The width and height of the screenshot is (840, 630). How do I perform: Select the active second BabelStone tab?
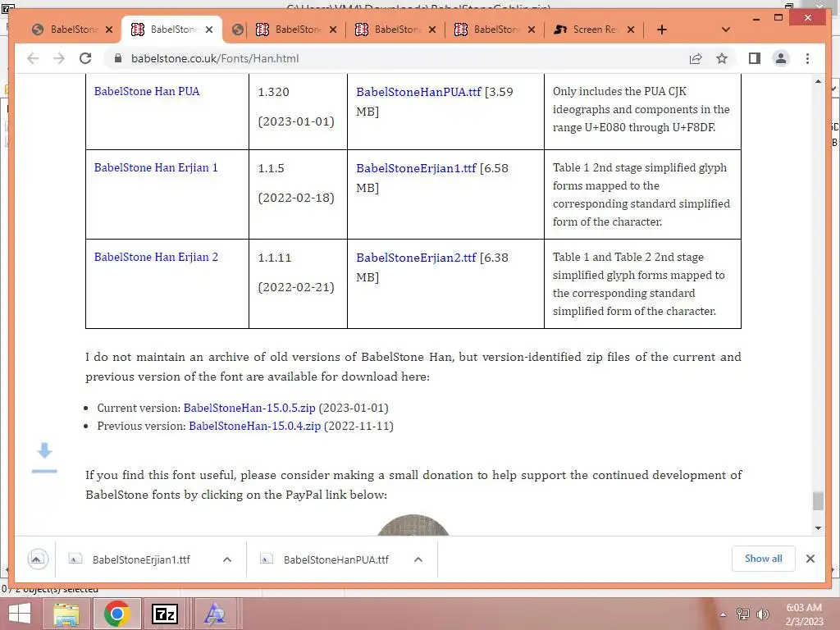(x=172, y=30)
